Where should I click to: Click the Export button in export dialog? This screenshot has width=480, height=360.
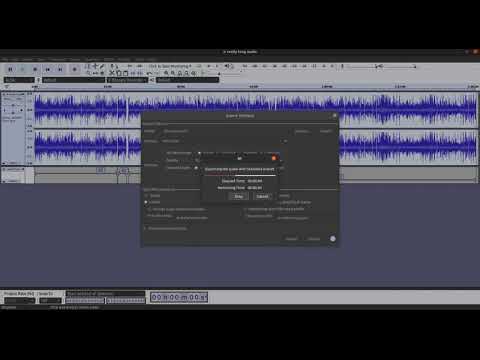314,239
